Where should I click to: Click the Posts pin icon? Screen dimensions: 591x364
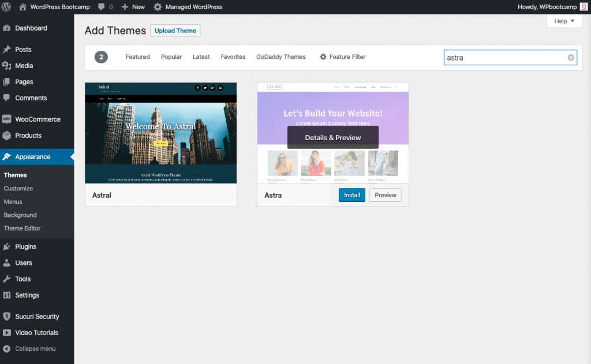(x=7, y=50)
